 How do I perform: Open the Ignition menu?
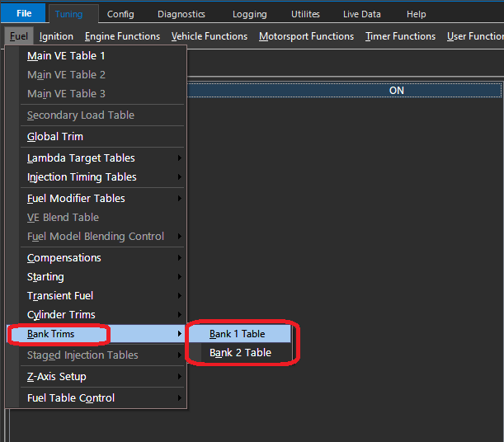coord(56,36)
